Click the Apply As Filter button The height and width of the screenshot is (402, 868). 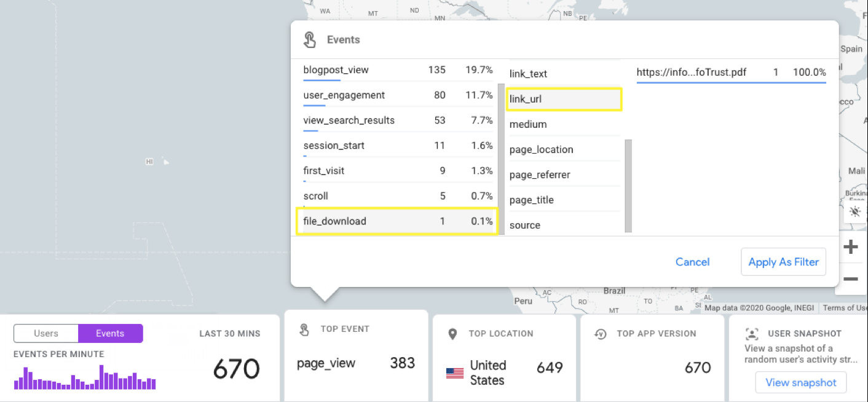point(783,261)
